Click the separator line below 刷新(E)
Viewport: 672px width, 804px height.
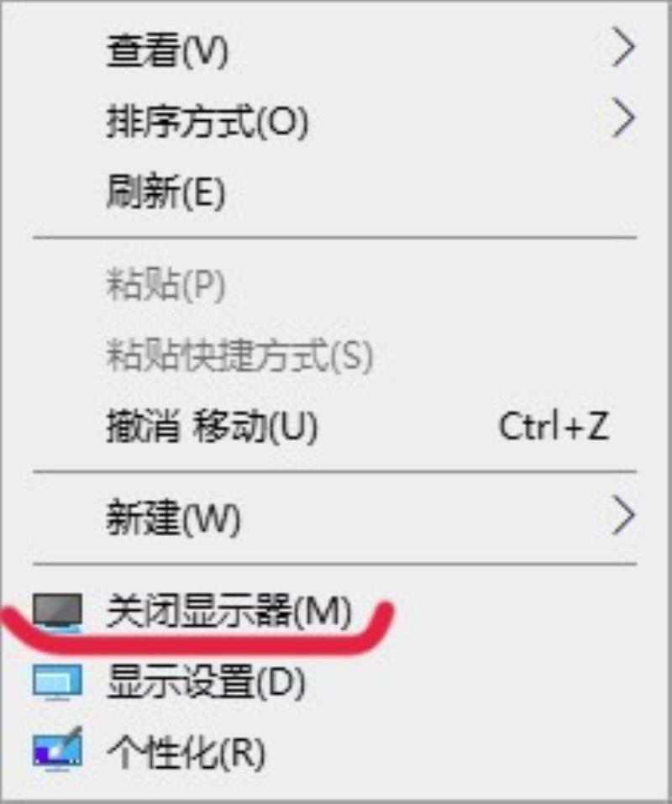(x=334, y=238)
